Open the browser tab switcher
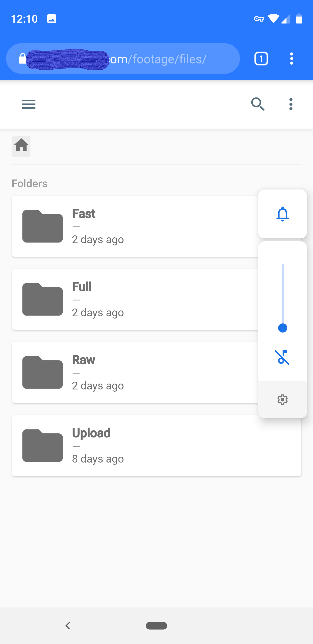Viewport: 313px width, 644px height. coord(261,59)
